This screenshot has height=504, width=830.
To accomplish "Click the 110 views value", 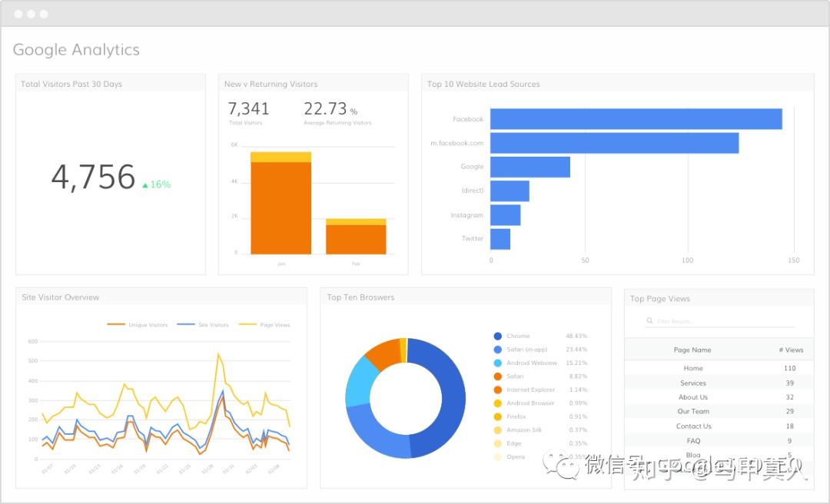I will (x=790, y=368).
